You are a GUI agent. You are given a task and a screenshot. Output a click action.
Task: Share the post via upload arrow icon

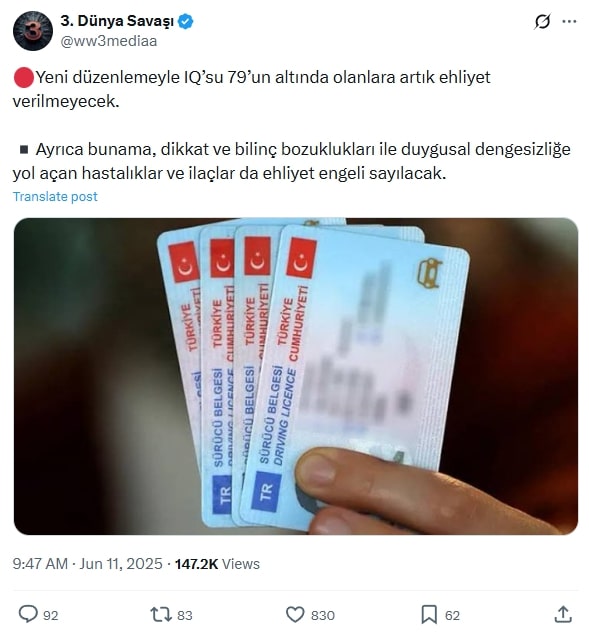click(x=563, y=614)
